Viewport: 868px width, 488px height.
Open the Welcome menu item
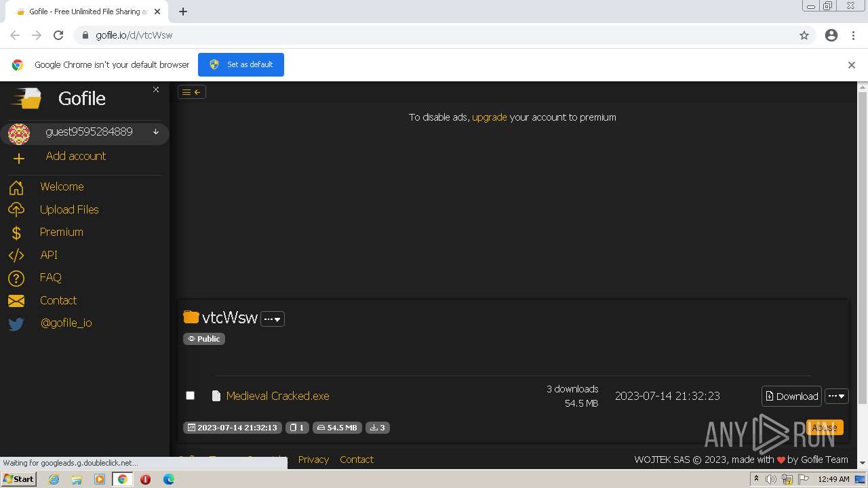coord(62,186)
